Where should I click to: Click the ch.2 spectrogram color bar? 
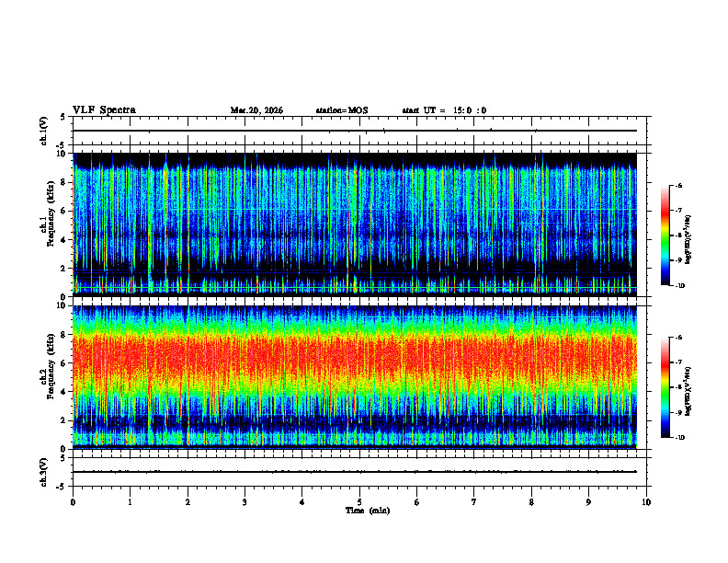665,387
